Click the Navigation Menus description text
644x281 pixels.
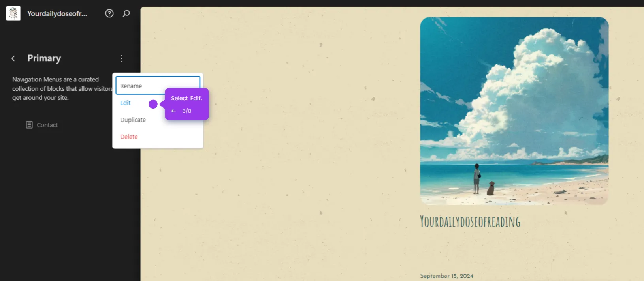tap(62, 88)
